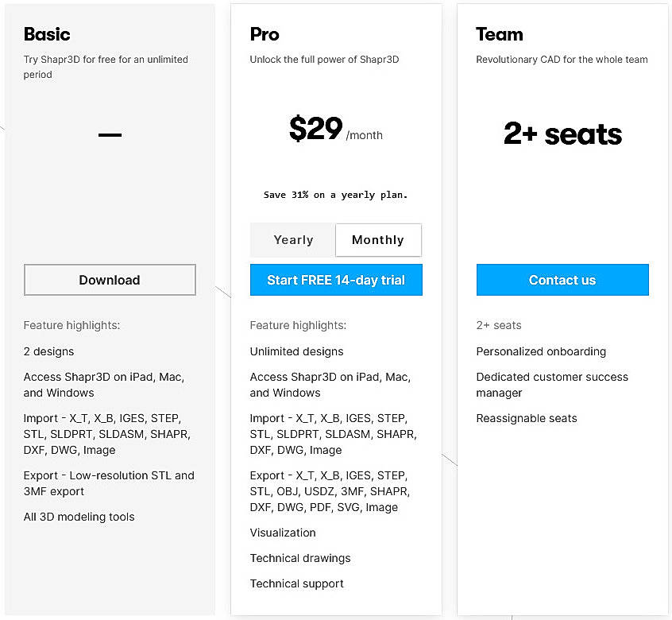Click Contact us for the Team plan

[562, 280]
